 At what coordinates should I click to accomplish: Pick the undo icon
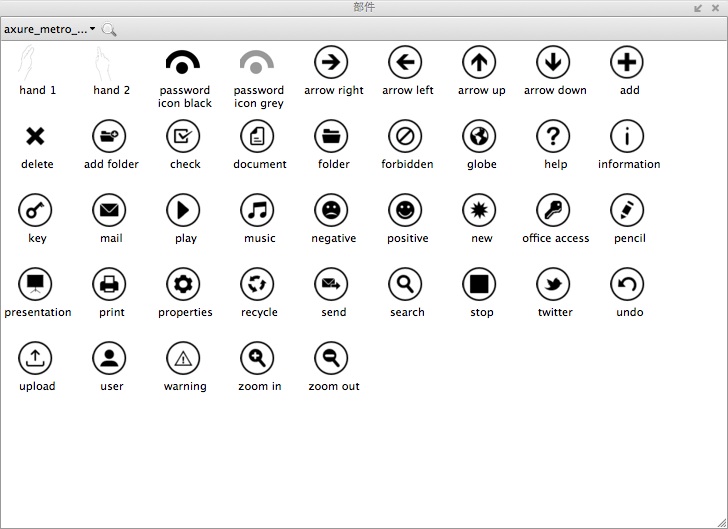click(627, 284)
